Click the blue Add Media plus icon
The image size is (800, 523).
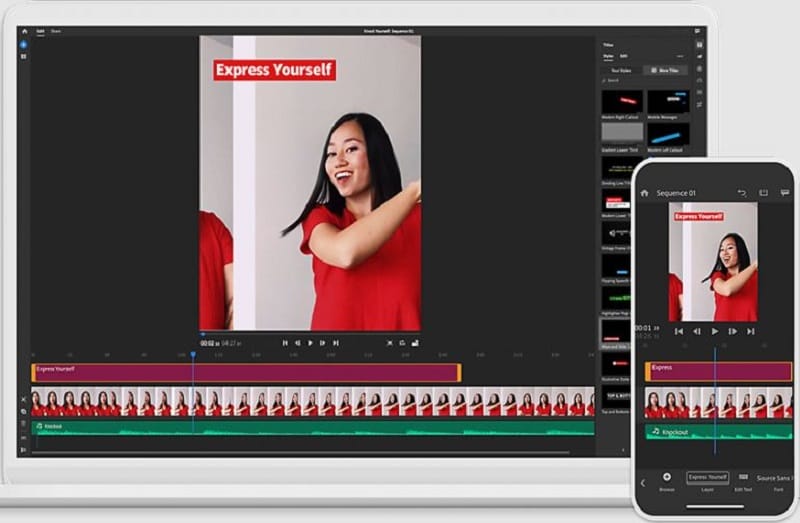[x=23, y=45]
